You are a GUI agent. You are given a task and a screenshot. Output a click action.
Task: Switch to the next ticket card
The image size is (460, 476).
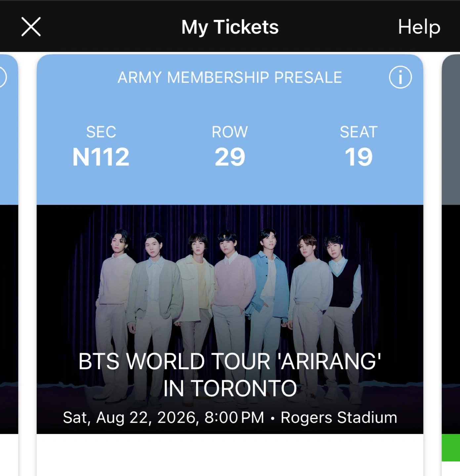coord(451,264)
